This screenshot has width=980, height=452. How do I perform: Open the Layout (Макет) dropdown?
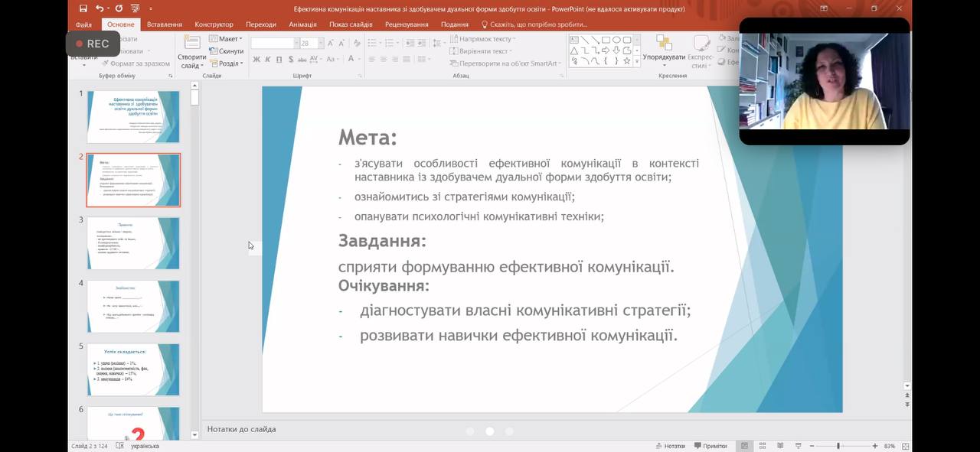226,39
